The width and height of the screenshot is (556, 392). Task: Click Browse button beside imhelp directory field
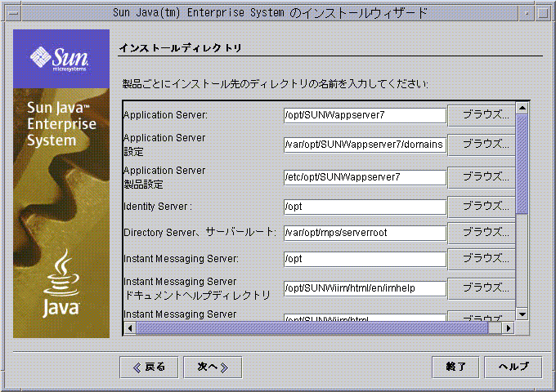[x=481, y=288]
